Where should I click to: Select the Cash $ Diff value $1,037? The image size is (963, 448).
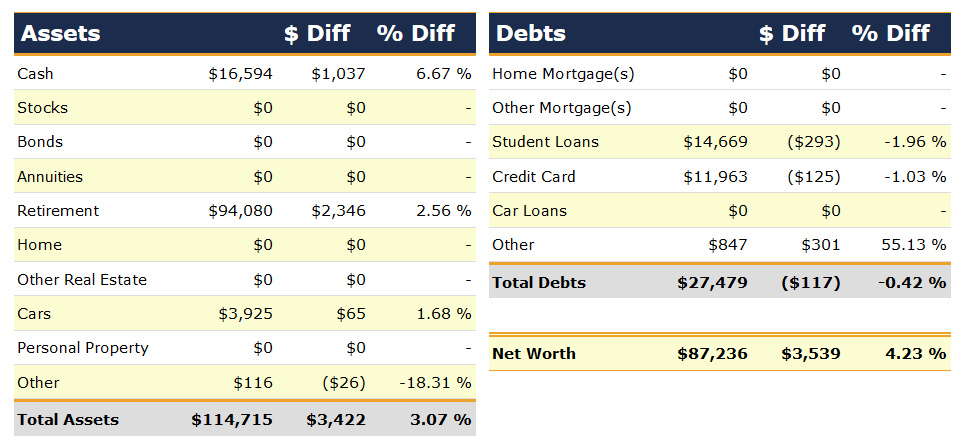[x=338, y=74]
